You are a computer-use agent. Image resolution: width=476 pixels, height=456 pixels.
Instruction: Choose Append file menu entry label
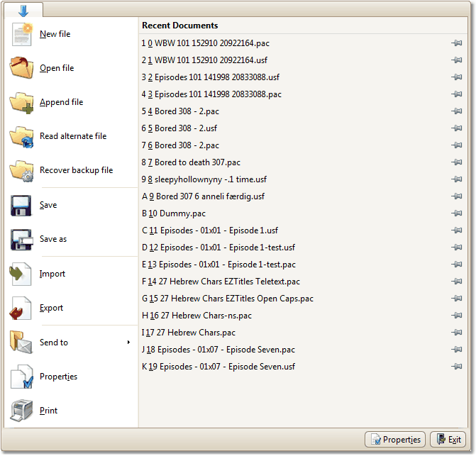click(x=61, y=102)
